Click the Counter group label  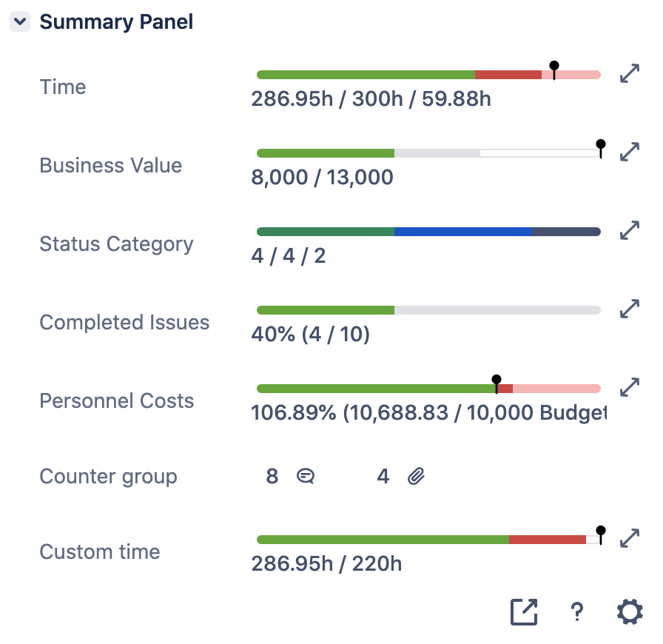tap(108, 476)
